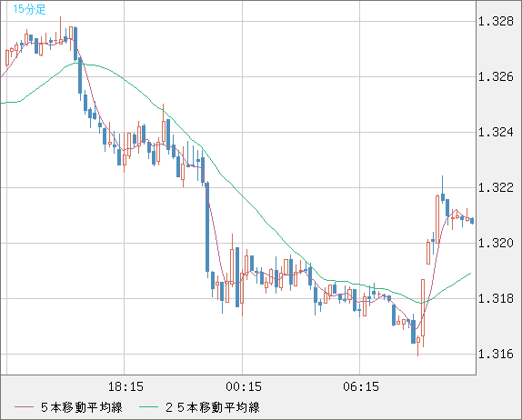Click the 1.316 price axis label

coord(496,355)
